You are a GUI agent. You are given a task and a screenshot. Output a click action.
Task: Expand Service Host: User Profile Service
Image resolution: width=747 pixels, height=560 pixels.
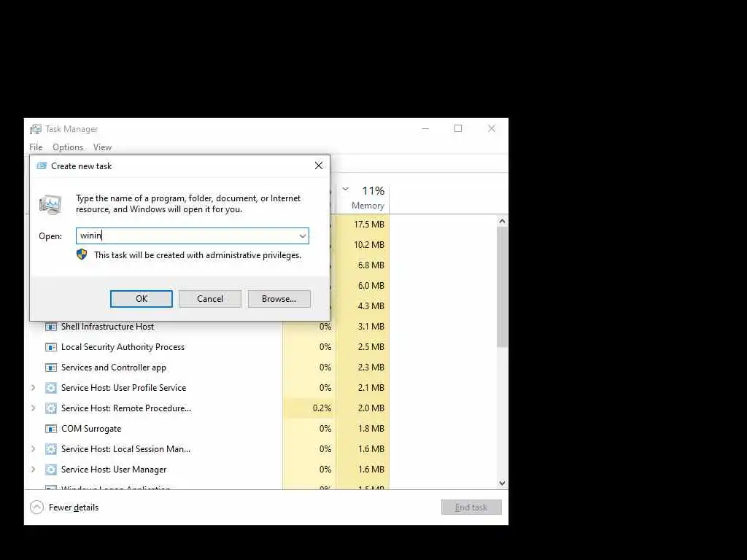(33, 388)
